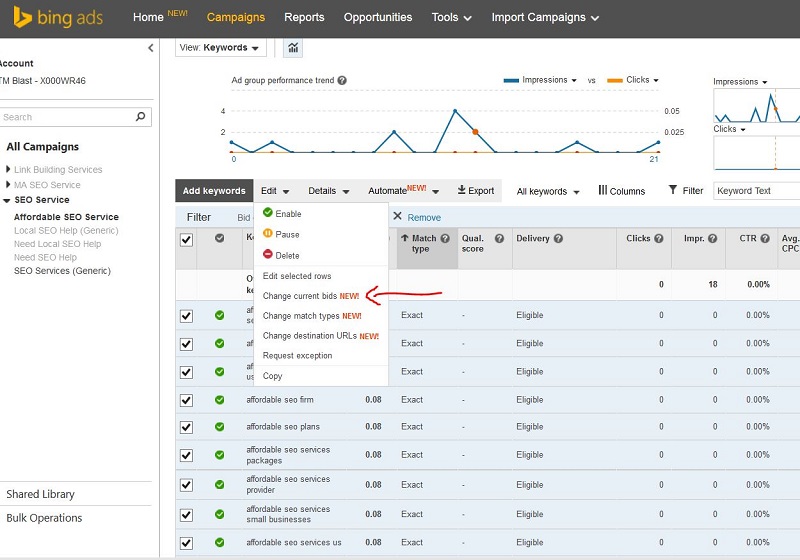Image resolution: width=800 pixels, height=560 pixels.
Task: Open the SEO Services (Generic) ad group
Action: pyautogui.click(x=62, y=271)
